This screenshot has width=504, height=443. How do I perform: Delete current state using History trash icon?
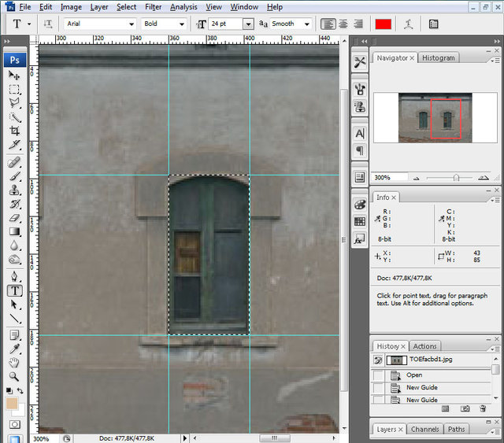[x=483, y=408]
